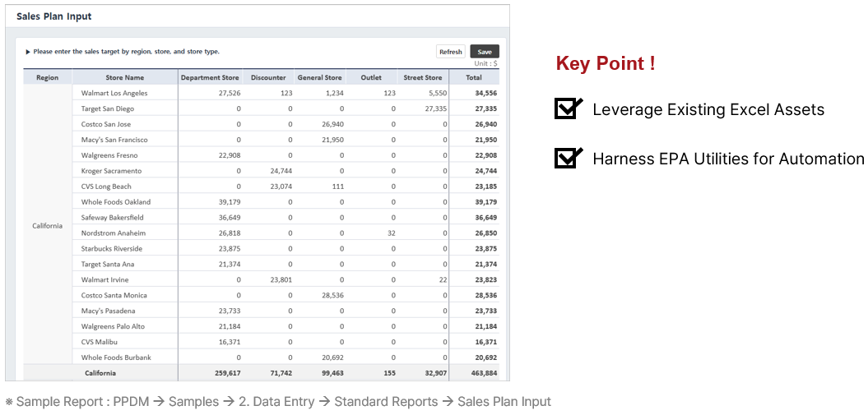Screen dimensions: 868x415
Task: Click the triangle bullet before the instruction text
Action: coord(28,52)
